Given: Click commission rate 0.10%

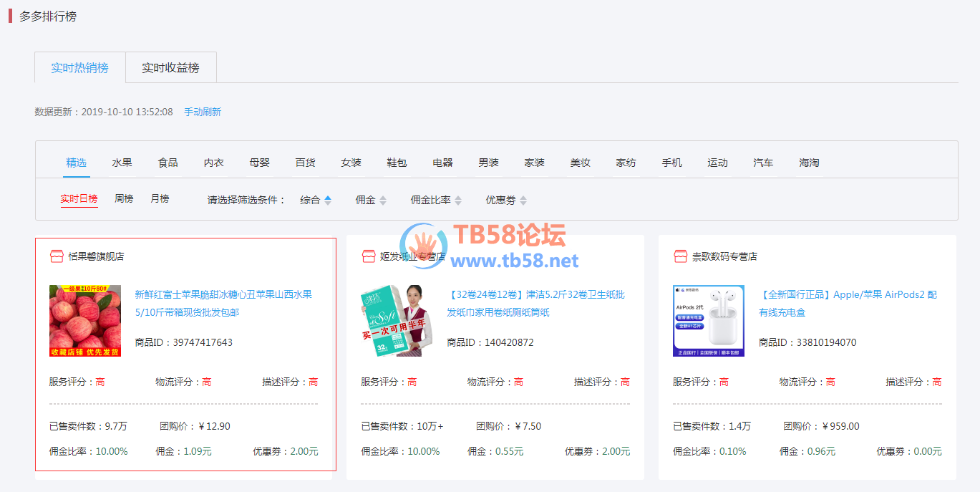Looking at the screenshot, I should pos(732,452).
